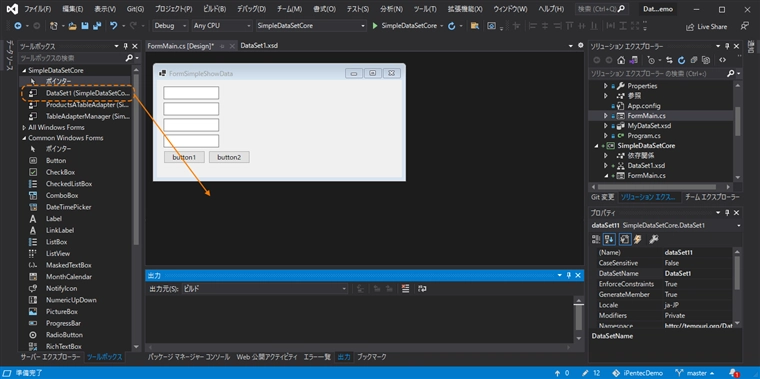760x379 pixels.
Task: Expand the 依存関係 node
Action: (x=605, y=156)
